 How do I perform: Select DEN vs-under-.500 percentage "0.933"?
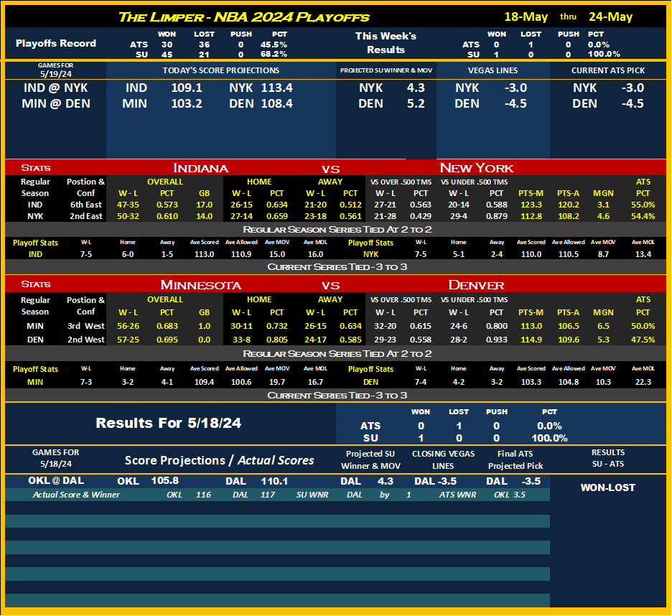coord(497,340)
